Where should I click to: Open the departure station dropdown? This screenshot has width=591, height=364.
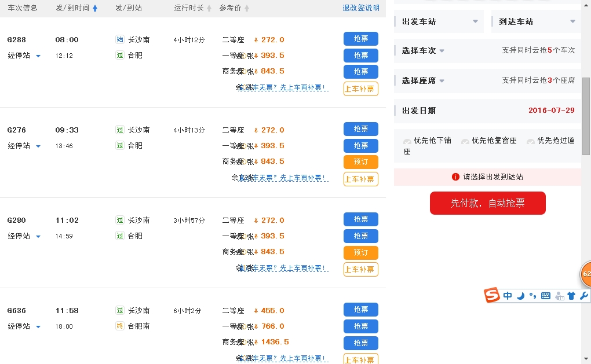coord(440,21)
